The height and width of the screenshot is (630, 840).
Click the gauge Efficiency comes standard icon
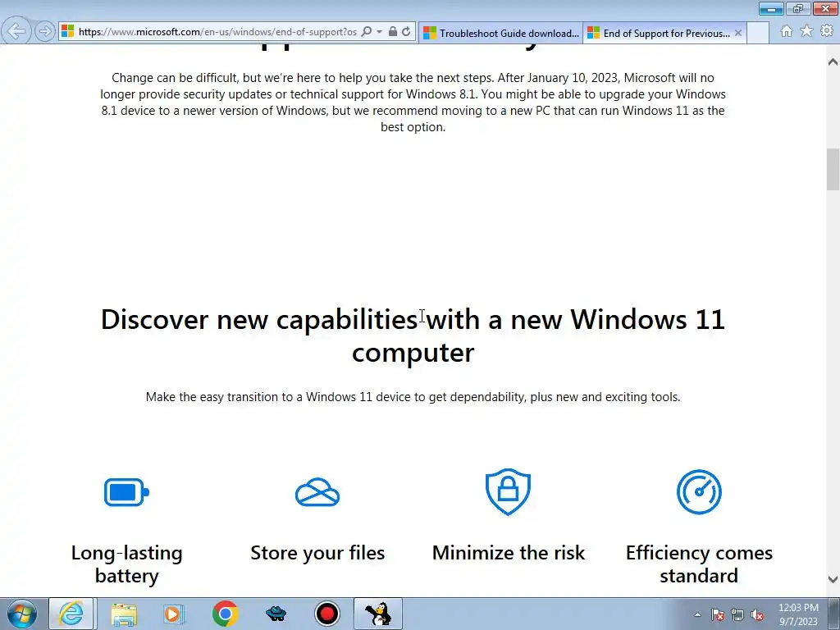(x=699, y=492)
